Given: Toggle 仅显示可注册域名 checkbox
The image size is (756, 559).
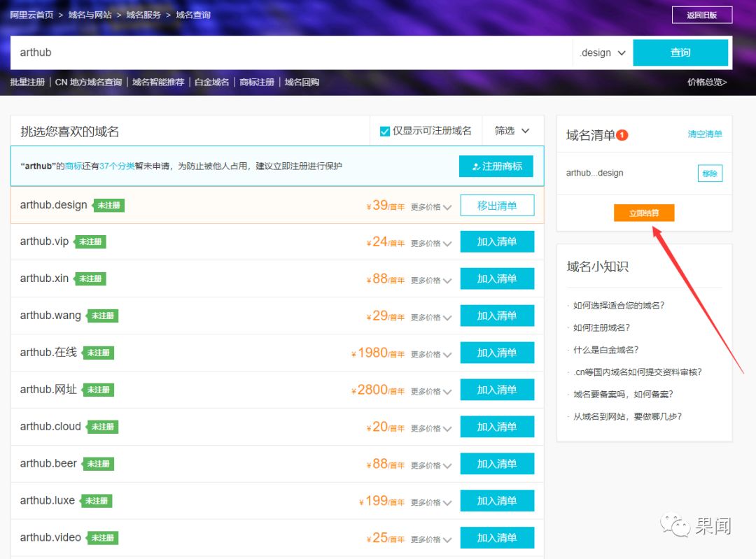Looking at the screenshot, I should (385, 131).
